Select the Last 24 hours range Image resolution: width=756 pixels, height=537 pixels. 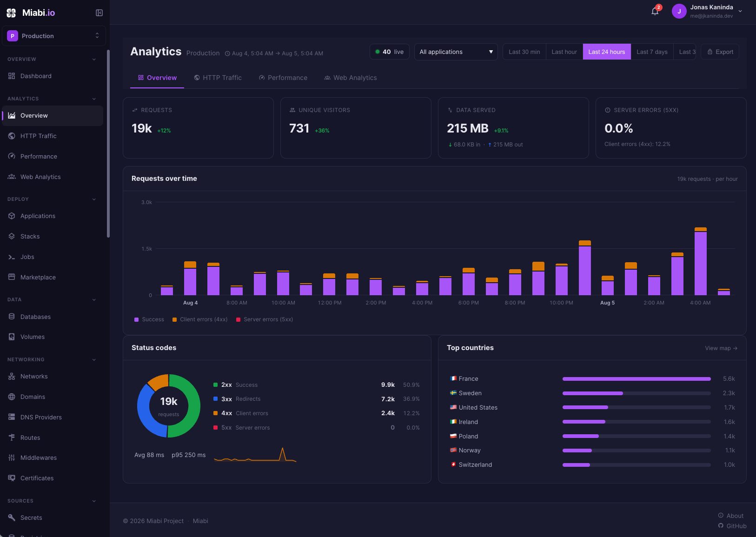607,52
